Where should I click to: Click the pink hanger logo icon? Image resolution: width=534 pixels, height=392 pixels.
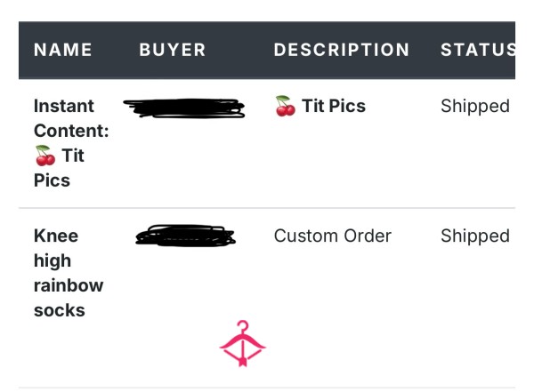242,343
